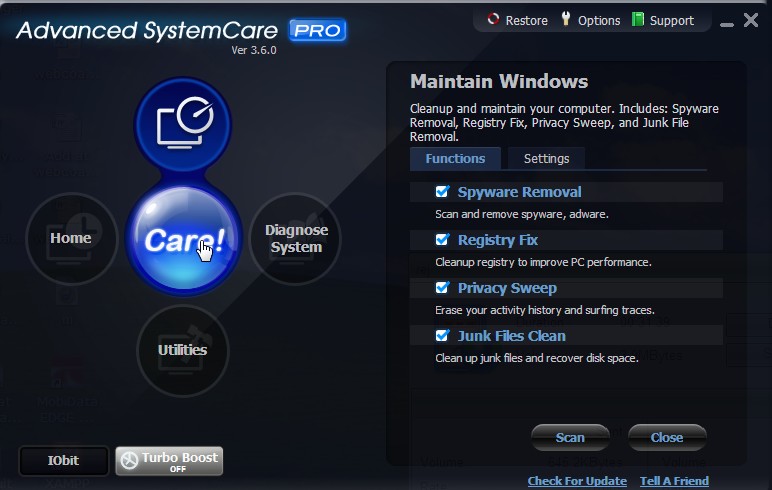
Task: Click the Close button in panel
Action: [667, 437]
